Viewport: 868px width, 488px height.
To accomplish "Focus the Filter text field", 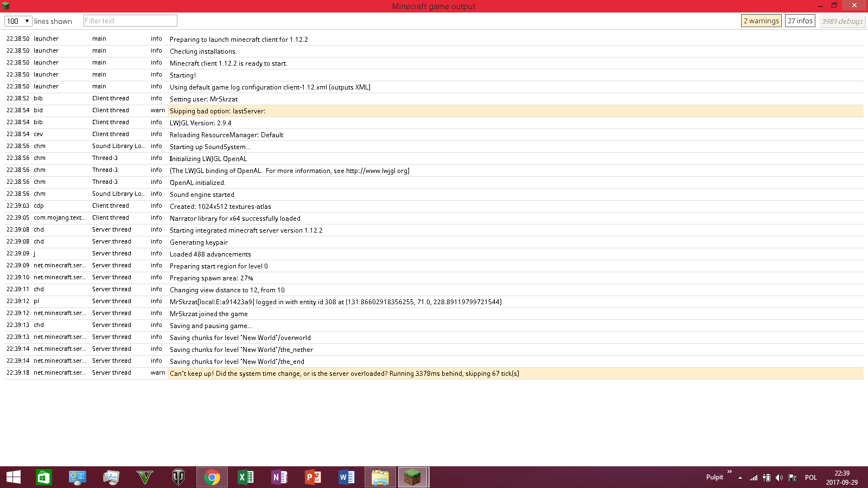I will (x=130, y=21).
